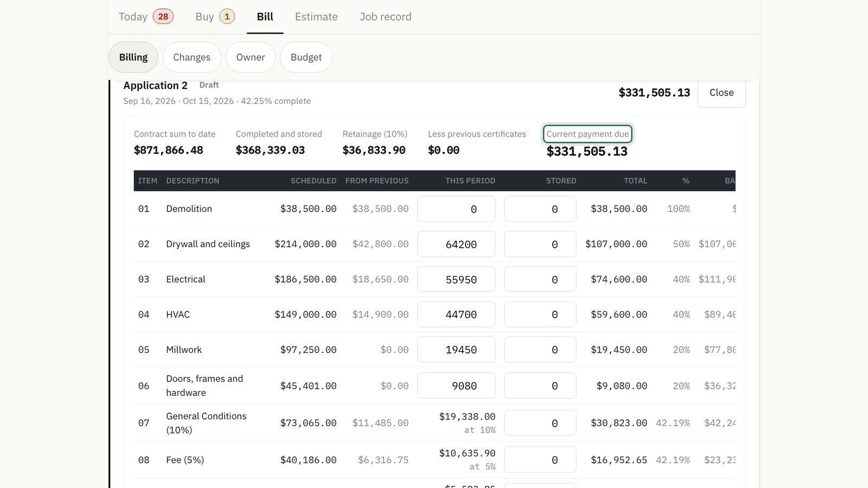The height and width of the screenshot is (488, 868).
Task: Edit This Period amount for Demolition
Action: coord(456,209)
